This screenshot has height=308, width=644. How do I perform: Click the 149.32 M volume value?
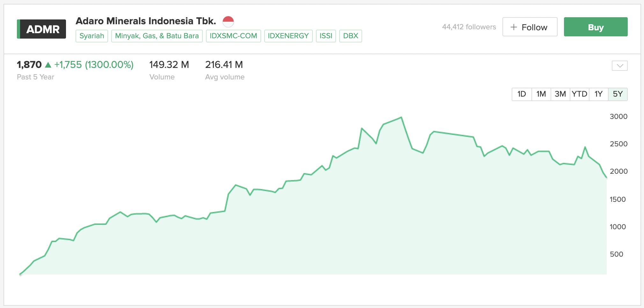169,65
